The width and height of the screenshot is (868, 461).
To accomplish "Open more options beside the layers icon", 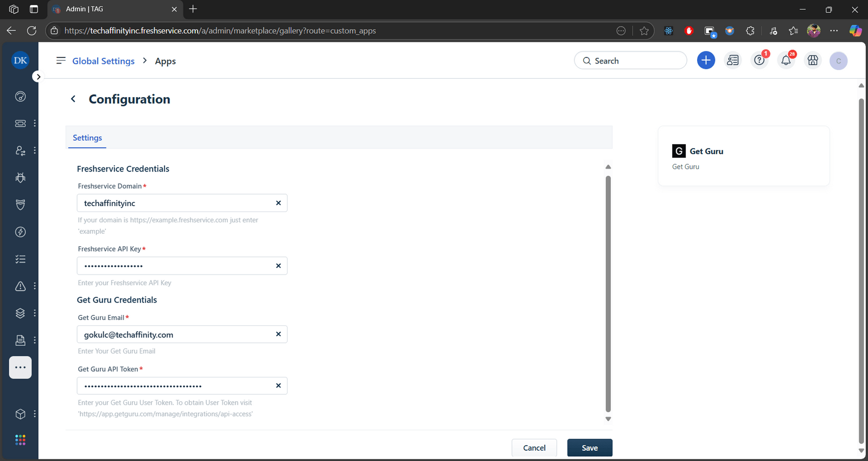I will pos(35,313).
